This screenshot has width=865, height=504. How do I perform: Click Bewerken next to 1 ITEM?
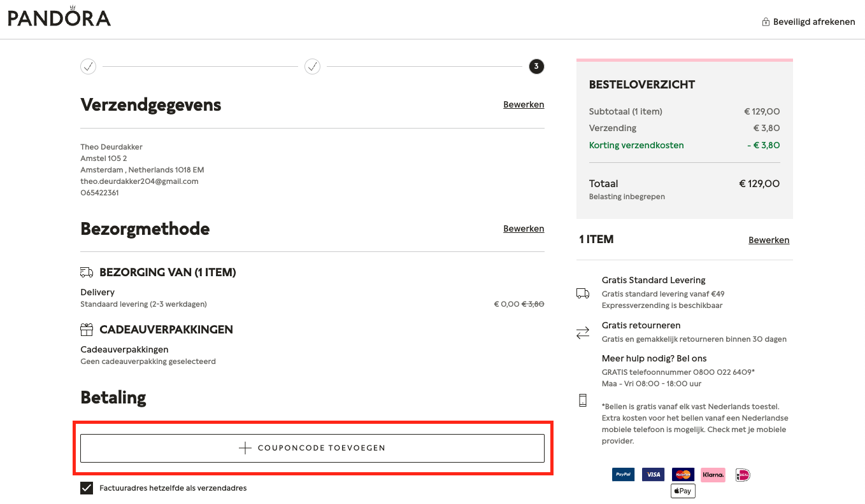pyautogui.click(x=769, y=240)
